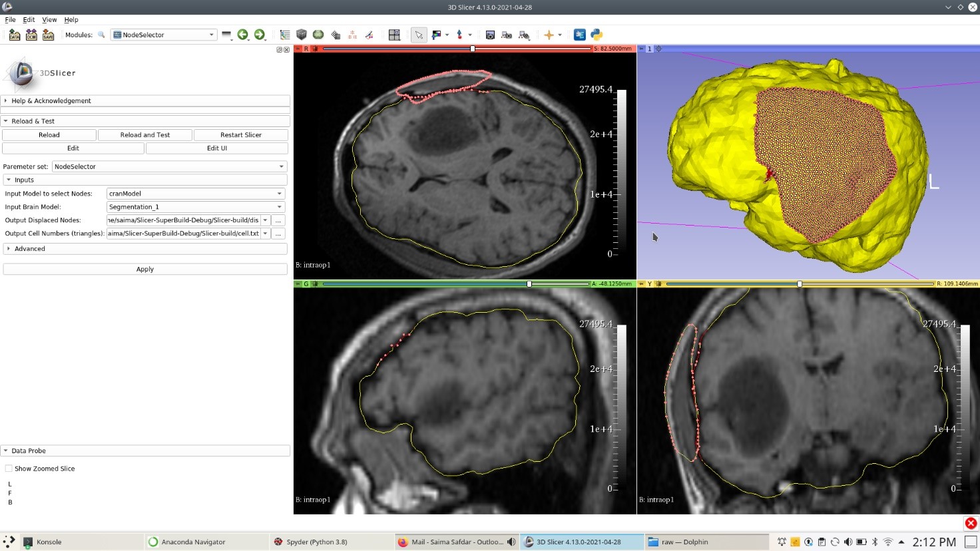This screenshot has height=551, width=980.
Task: Click the pin icon in green slice view
Action: [298, 283]
